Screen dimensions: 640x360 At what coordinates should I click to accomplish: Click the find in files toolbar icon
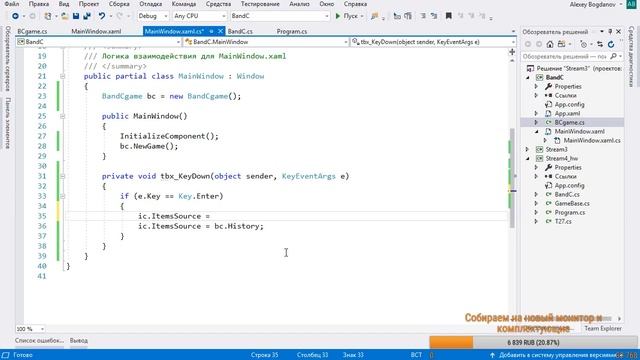tap(374, 16)
